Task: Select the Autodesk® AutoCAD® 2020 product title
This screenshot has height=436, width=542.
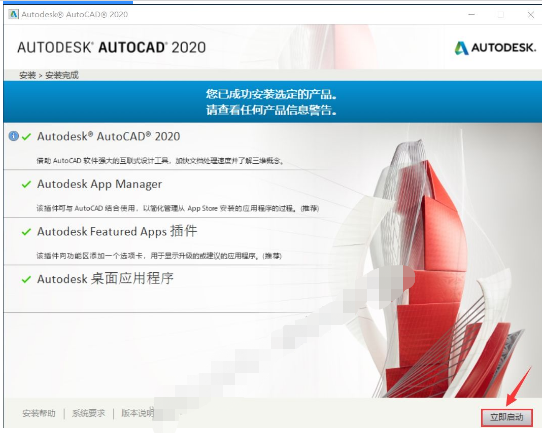Action: (x=109, y=137)
